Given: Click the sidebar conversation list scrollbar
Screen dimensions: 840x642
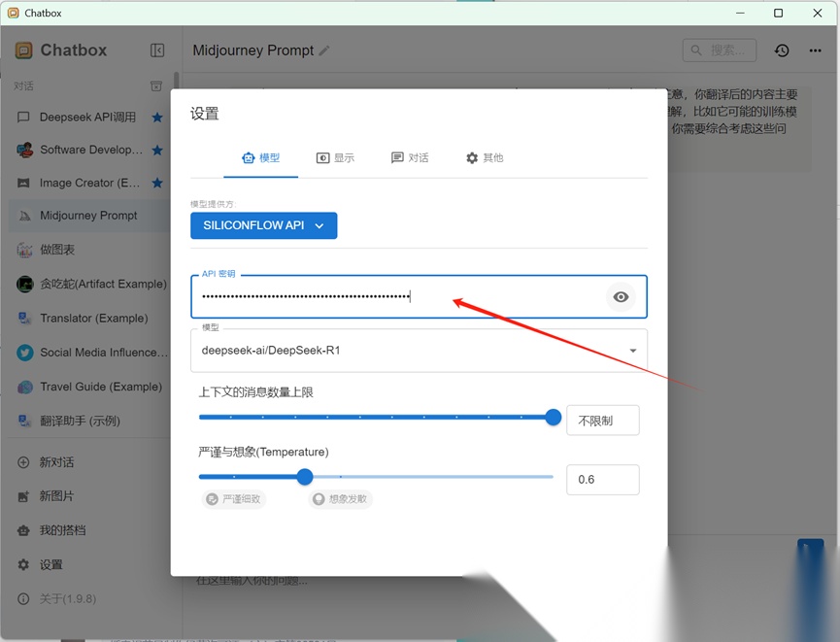Looking at the screenshot, I should pyautogui.click(x=176, y=81).
